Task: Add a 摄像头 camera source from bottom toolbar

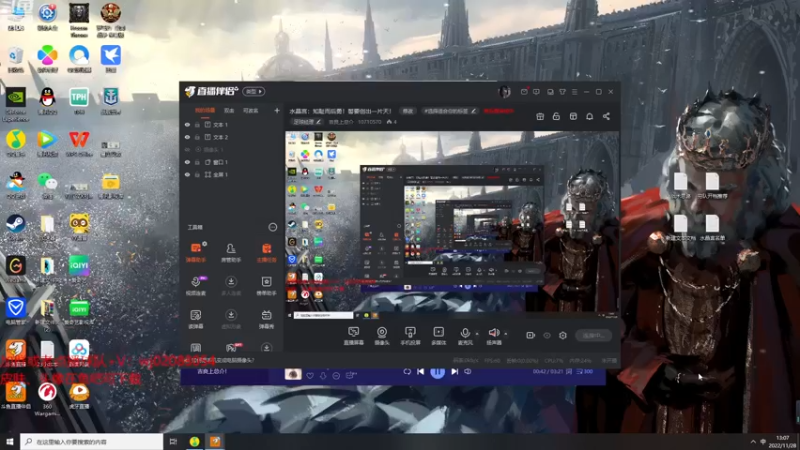Action: coord(382,336)
